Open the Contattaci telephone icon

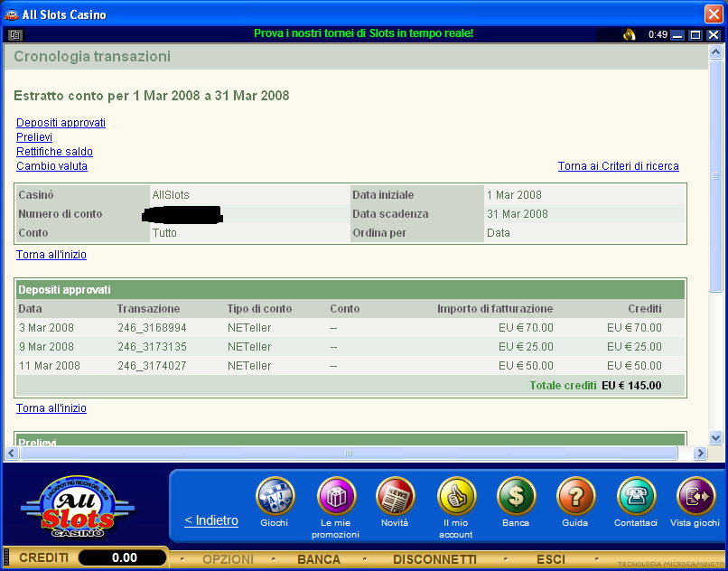(636, 496)
